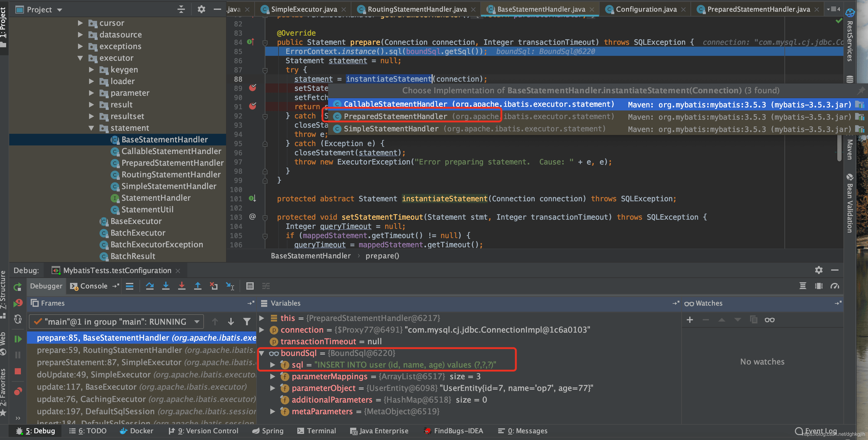Add a new watch with plus icon
The height and width of the screenshot is (440, 868).
pyautogui.click(x=690, y=320)
